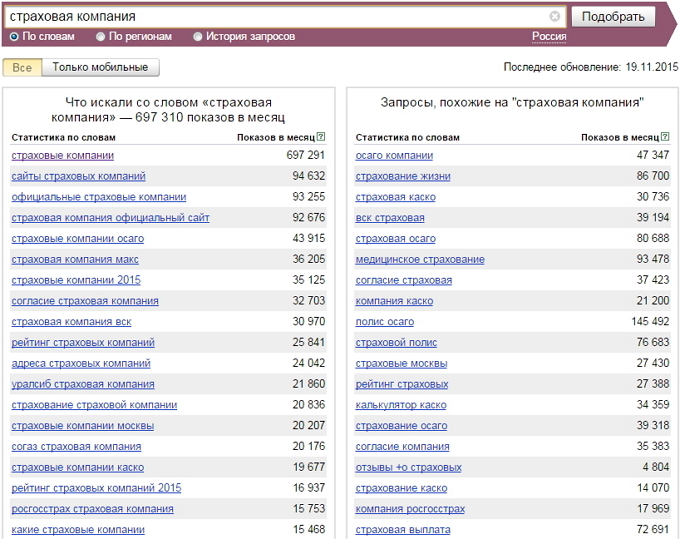Open the 'страховые москвы' link
The image size is (680, 539).
tap(401, 363)
